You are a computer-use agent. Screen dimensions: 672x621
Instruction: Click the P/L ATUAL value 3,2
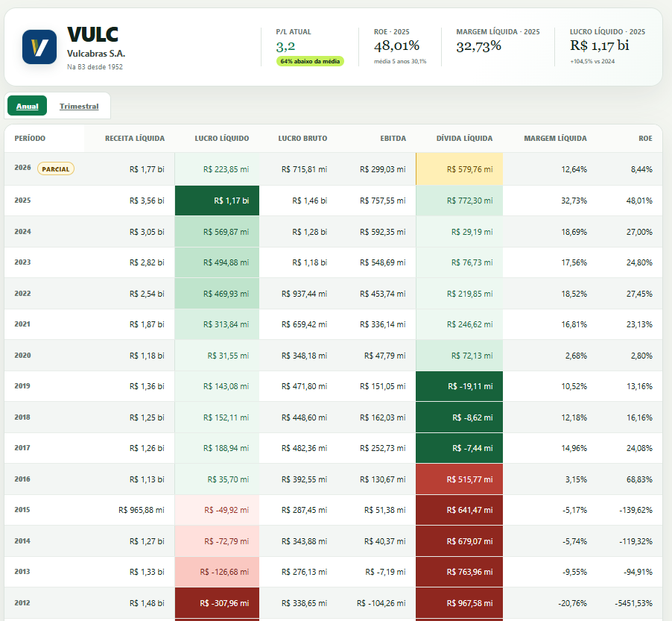click(285, 46)
